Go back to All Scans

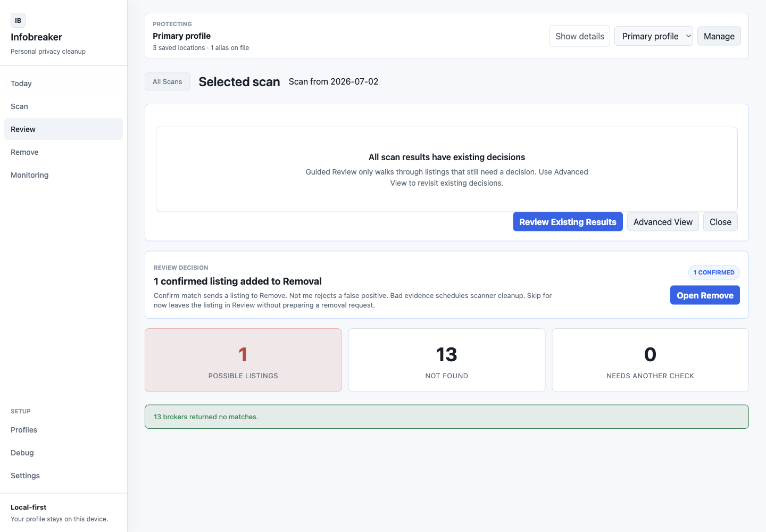(x=168, y=81)
